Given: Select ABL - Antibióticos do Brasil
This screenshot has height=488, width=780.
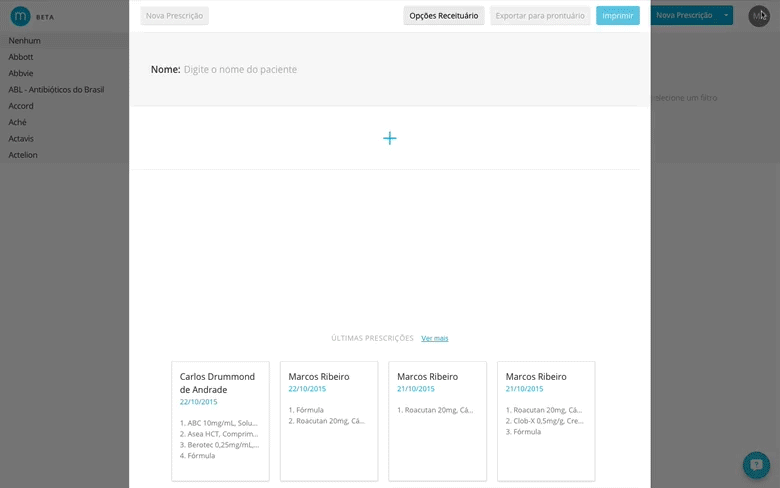Looking at the screenshot, I should coord(56,90).
